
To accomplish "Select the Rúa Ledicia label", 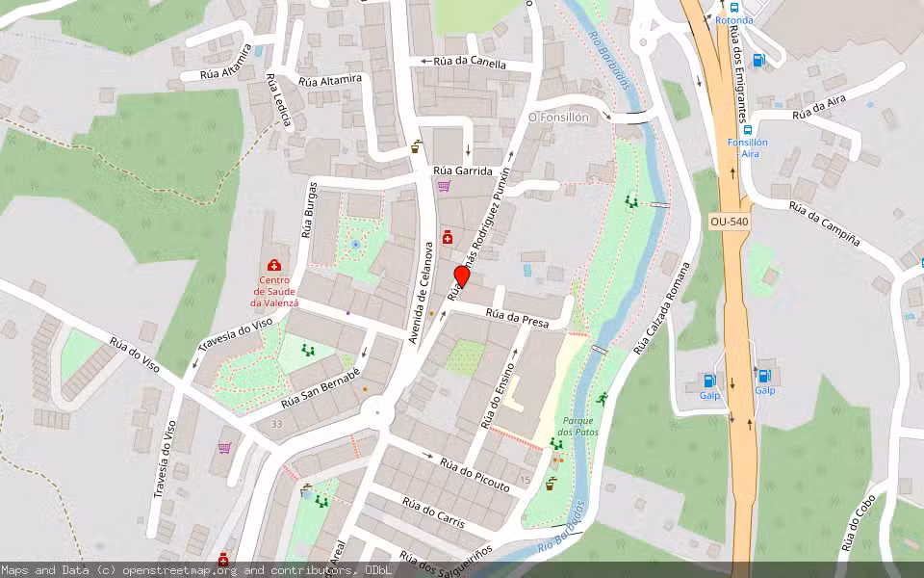I will pos(279,100).
